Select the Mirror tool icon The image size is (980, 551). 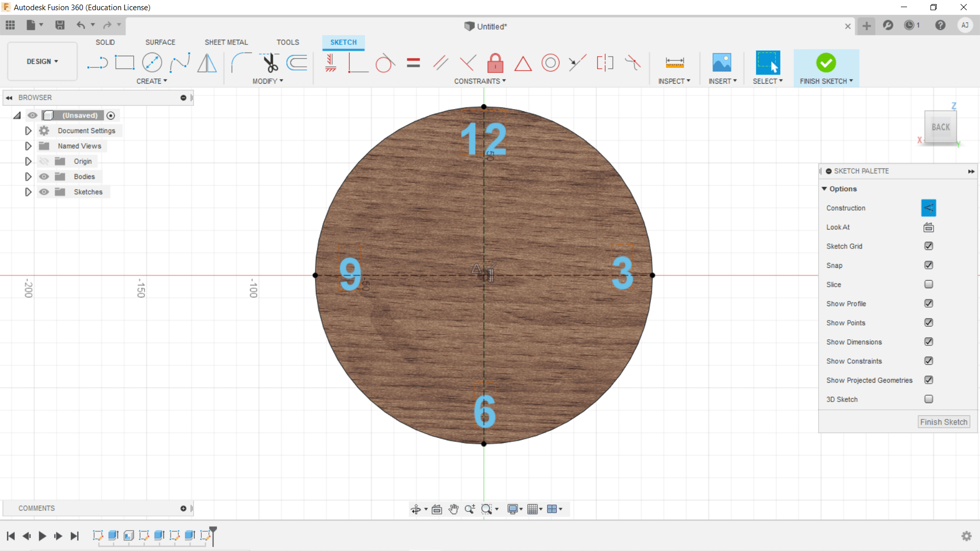(x=207, y=63)
